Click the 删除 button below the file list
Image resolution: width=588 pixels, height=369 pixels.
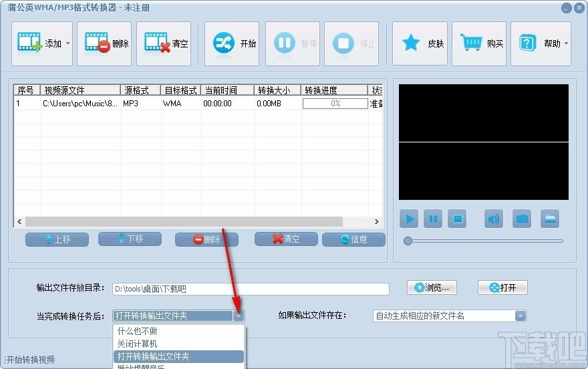coord(206,239)
